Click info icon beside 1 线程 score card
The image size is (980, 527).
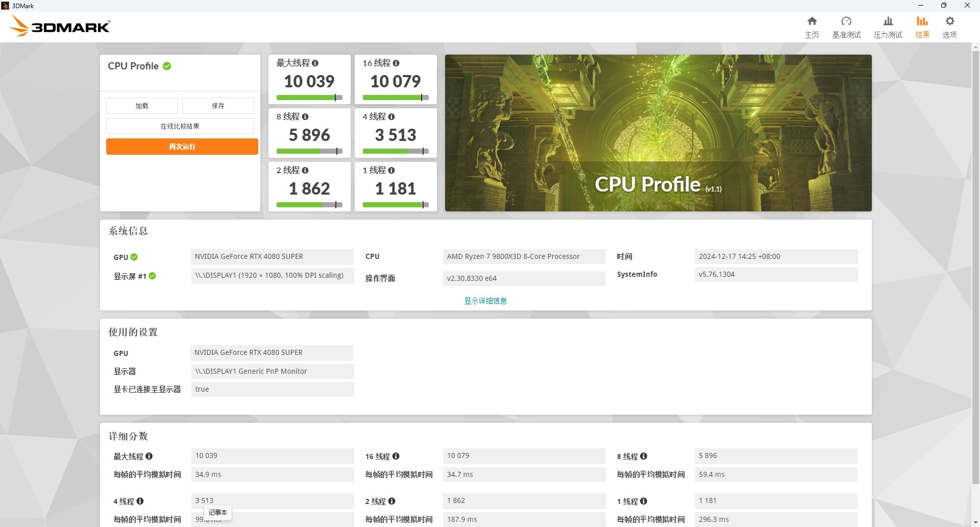point(391,171)
